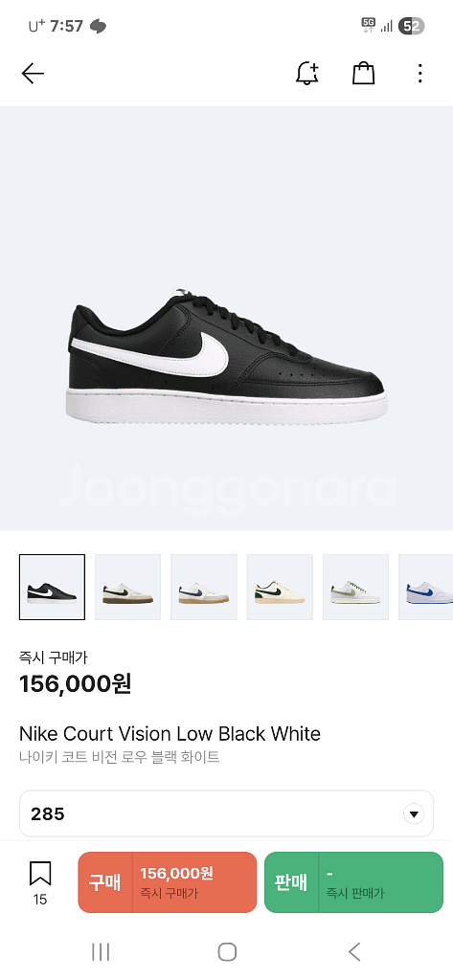This screenshot has height=980, width=453.
Task: Click the round arrow in the size selector
Action: pyautogui.click(x=413, y=814)
